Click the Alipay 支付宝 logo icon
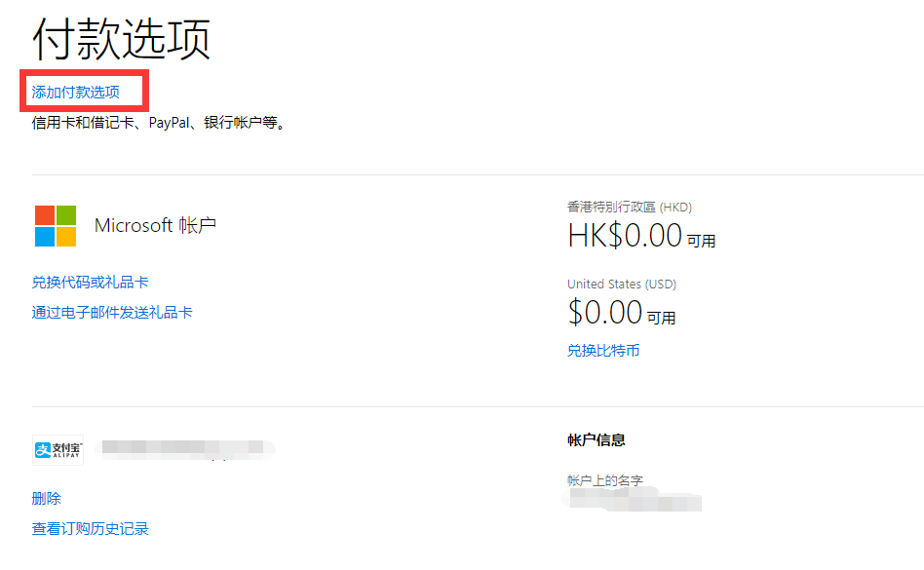Image resolution: width=924 pixels, height=570 pixels. coord(57,448)
